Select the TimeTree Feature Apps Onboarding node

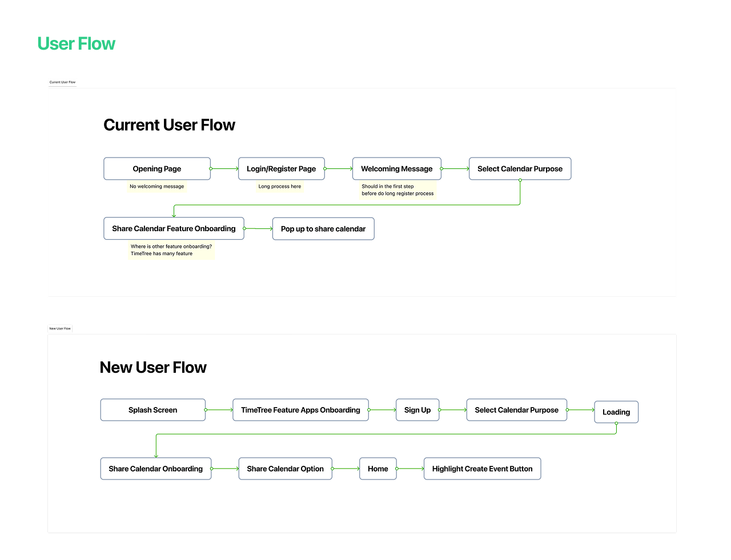pos(300,410)
